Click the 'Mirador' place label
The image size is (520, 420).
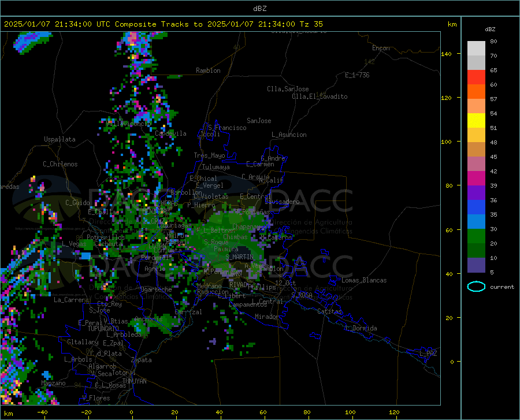pos(266,317)
